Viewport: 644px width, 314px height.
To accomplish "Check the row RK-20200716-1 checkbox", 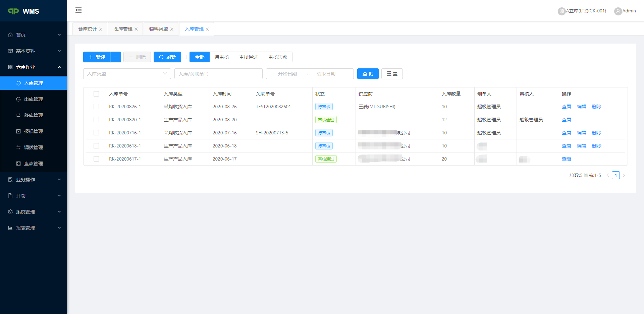I will [96, 133].
